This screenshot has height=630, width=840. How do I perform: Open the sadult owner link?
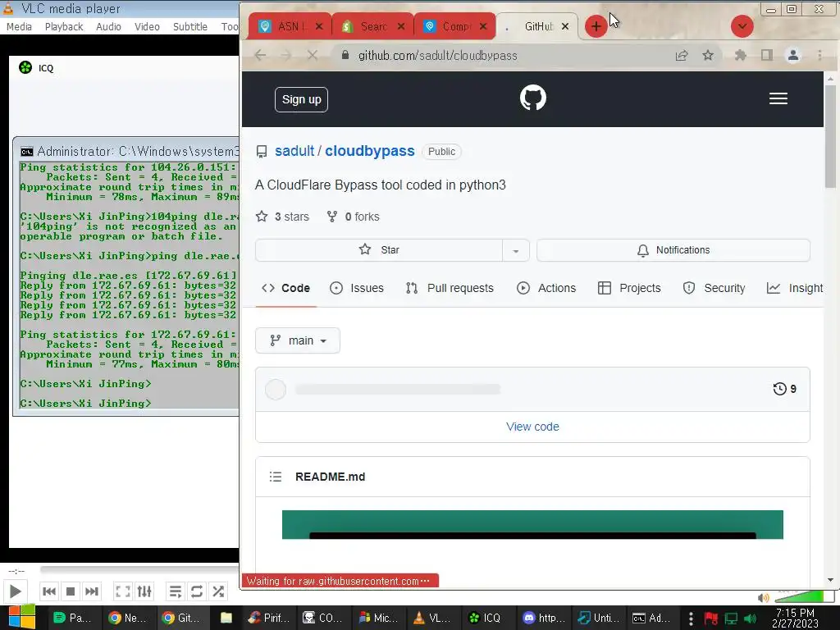(x=294, y=151)
